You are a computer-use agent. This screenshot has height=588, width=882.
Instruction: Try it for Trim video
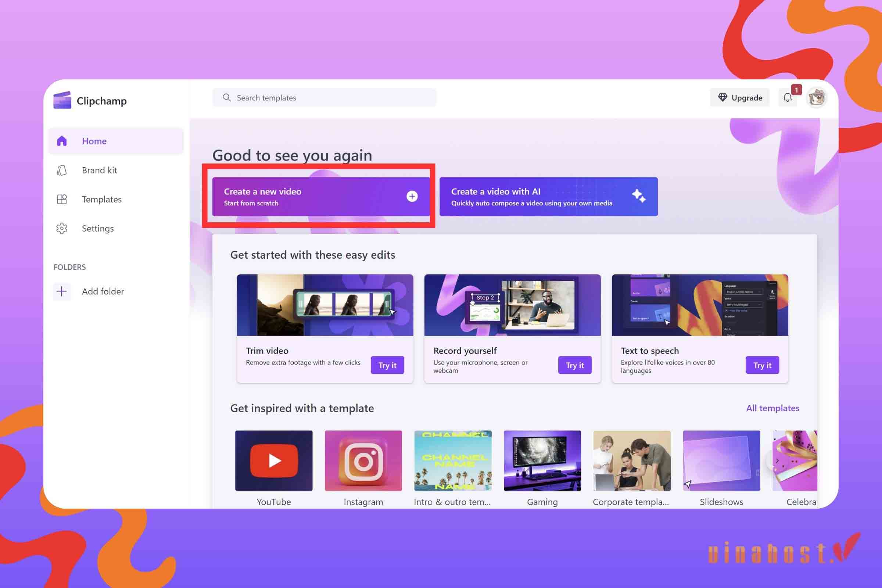click(x=387, y=365)
